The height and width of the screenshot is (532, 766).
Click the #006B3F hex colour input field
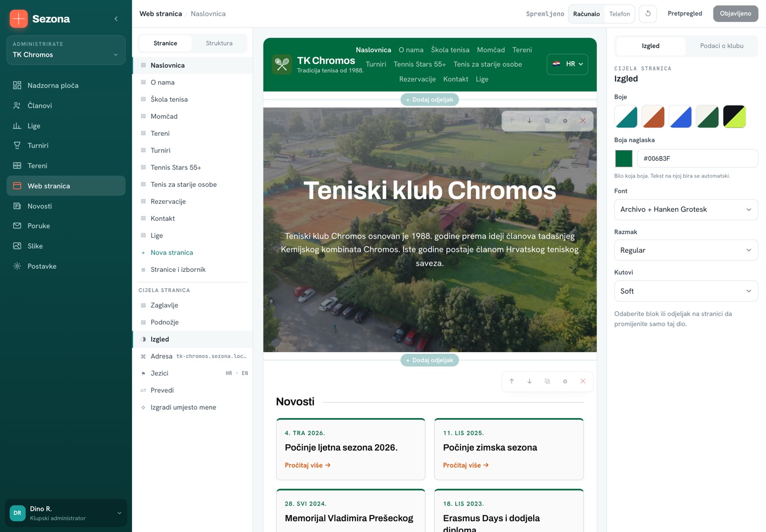(x=697, y=159)
